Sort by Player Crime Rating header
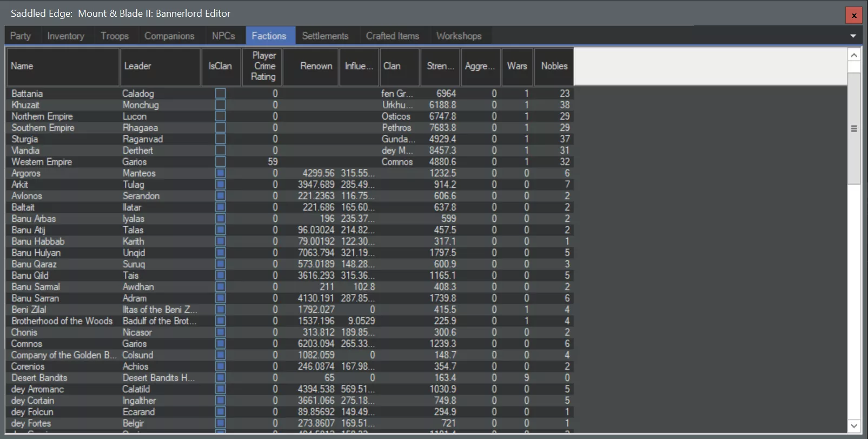 tap(261, 67)
